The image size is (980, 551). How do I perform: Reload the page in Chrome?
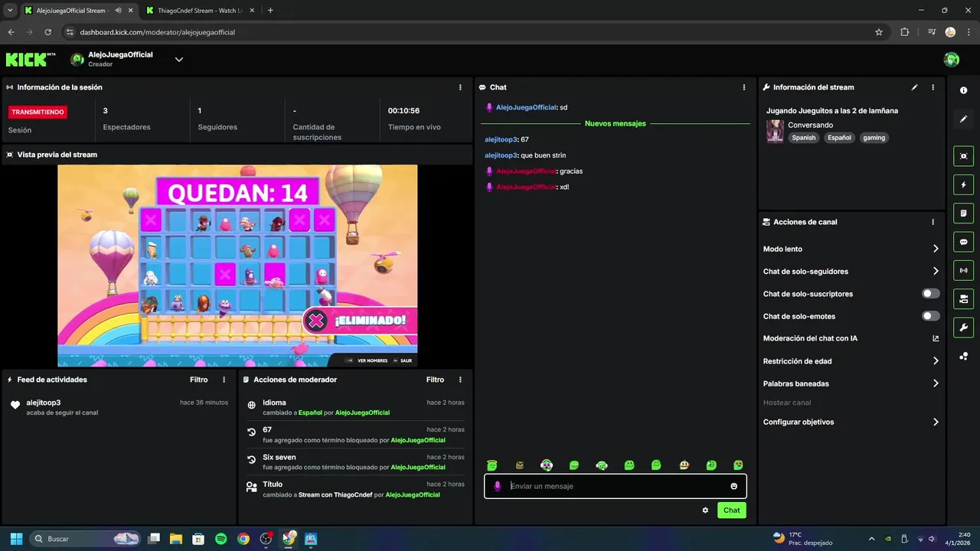click(48, 32)
